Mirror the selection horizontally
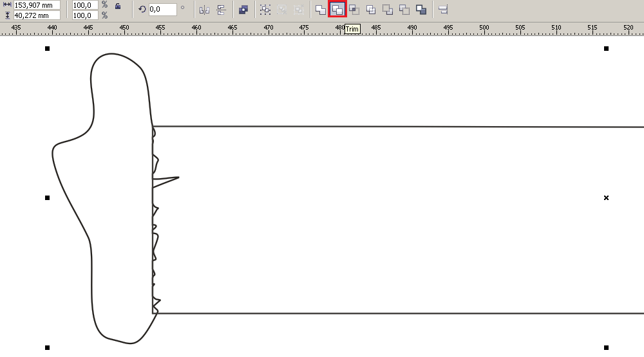Screen dimensions: 644x357 point(204,10)
